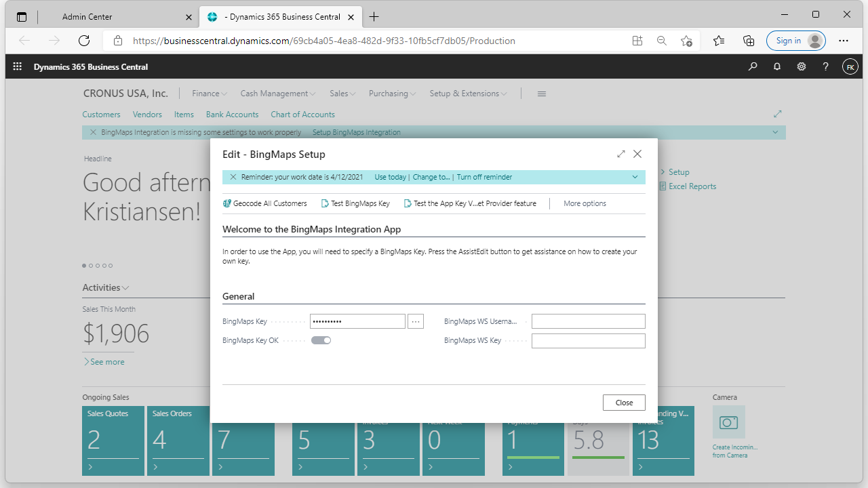
Task: Open the search magnifier in Business Central header
Action: tap(753, 66)
